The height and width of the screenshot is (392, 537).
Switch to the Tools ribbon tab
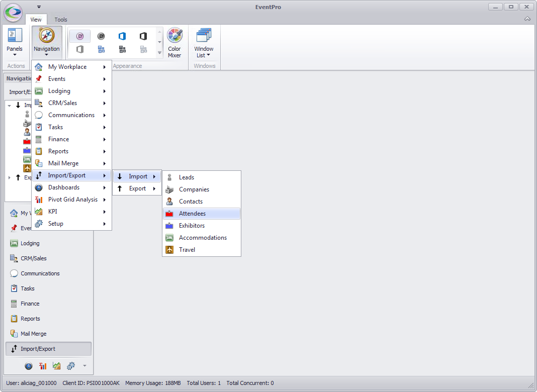pyautogui.click(x=61, y=20)
